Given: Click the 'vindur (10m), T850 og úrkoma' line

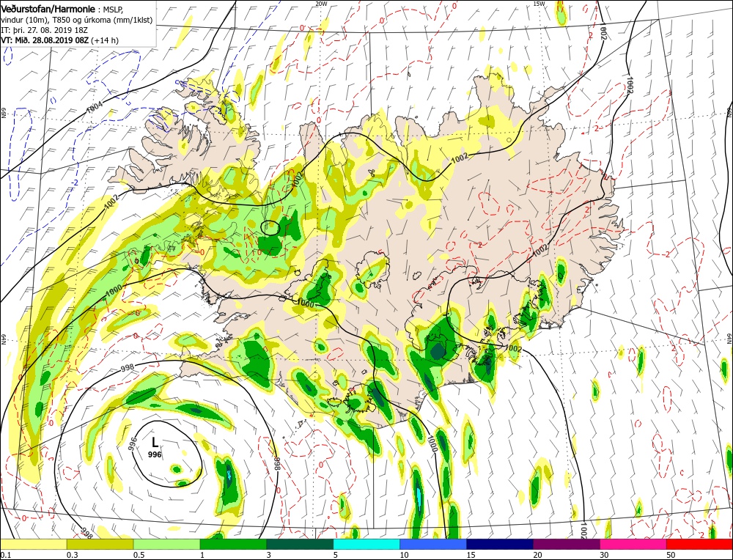Looking at the screenshot, I should click(x=75, y=20).
